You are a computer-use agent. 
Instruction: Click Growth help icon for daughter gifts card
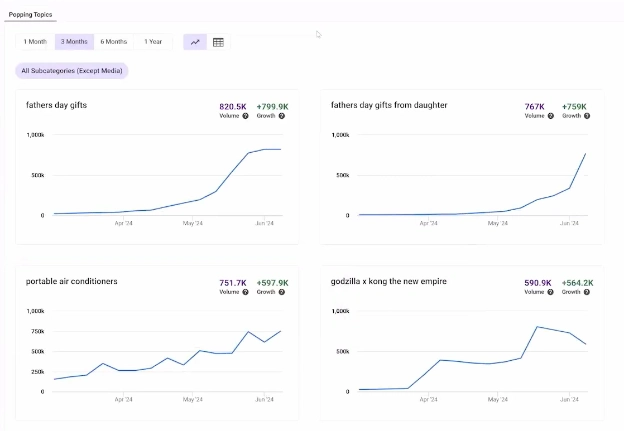(587, 116)
